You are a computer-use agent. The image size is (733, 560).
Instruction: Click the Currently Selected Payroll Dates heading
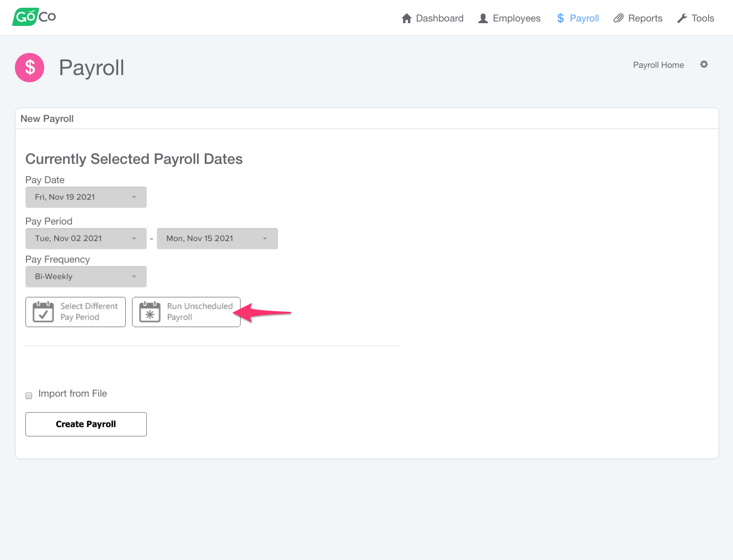pos(134,159)
